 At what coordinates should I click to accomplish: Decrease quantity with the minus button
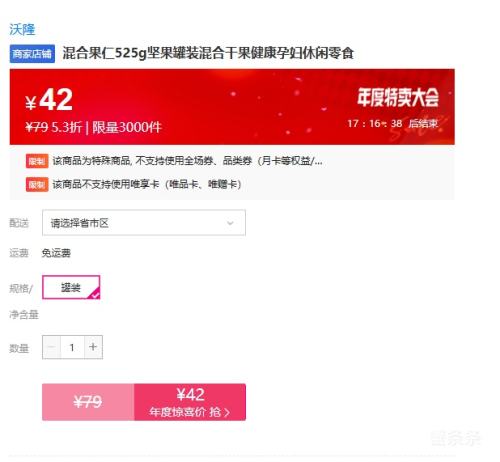coord(51,347)
